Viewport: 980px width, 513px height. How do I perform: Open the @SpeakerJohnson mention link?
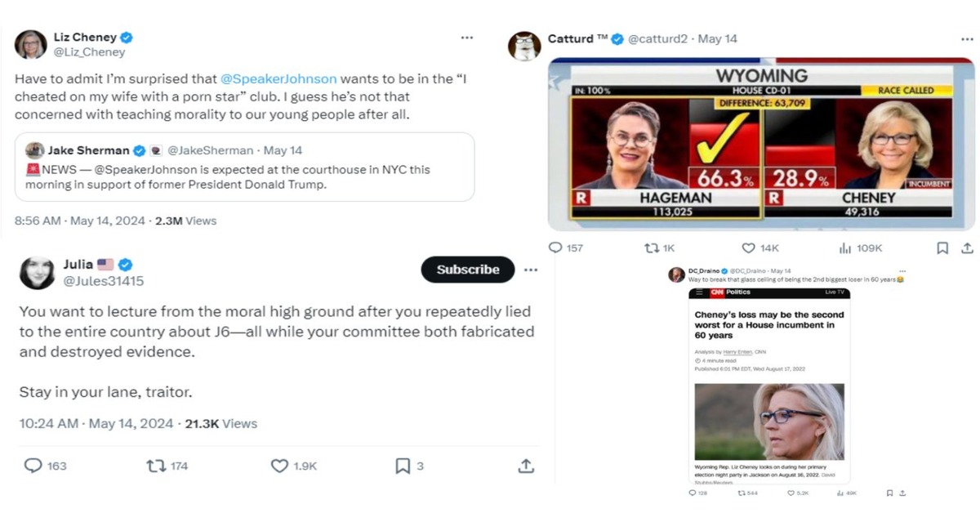278,78
